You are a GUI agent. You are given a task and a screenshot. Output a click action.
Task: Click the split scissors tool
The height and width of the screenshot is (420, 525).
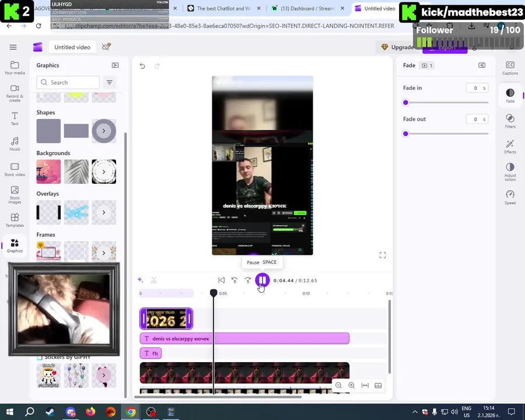point(153,280)
